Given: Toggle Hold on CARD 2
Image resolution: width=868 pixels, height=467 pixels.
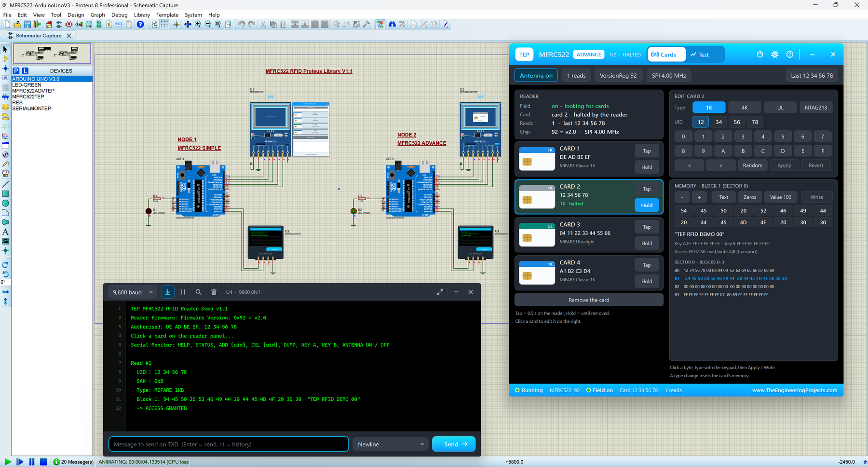Looking at the screenshot, I should pos(647,205).
